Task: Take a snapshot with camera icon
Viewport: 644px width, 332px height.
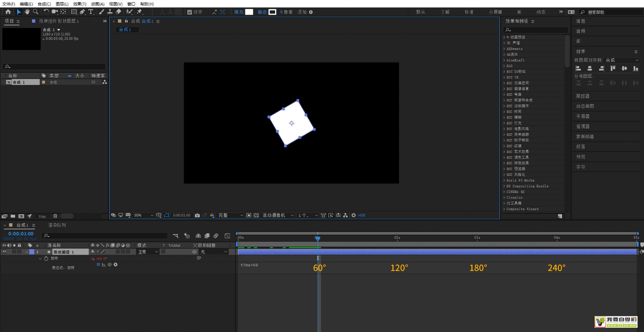Action: [197, 215]
